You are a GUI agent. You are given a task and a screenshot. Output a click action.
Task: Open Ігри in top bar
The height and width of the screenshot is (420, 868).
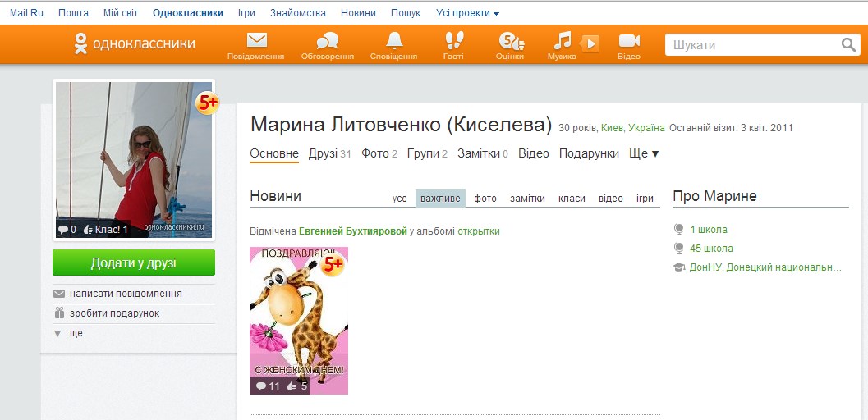click(247, 12)
